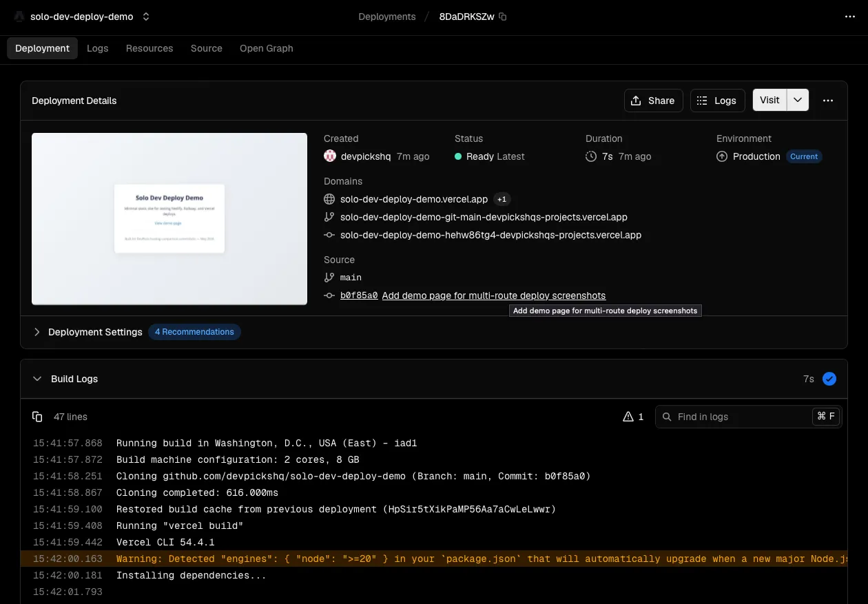
Task: Click the 4 Recommendations badge
Action: click(194, 332)
